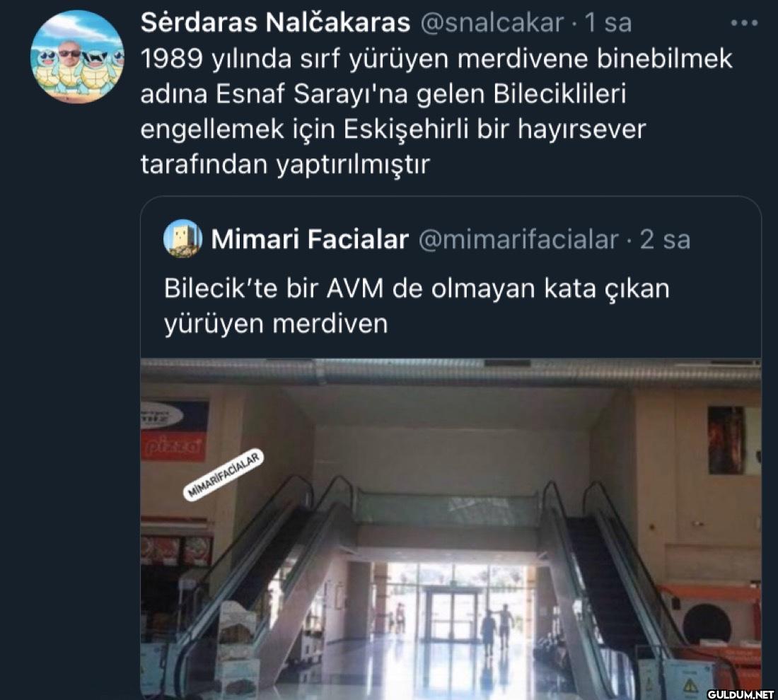778x700 pixels.
Task: Click the Sėrdaras Nalčakaras display name
Action: (x=275, y=23)
